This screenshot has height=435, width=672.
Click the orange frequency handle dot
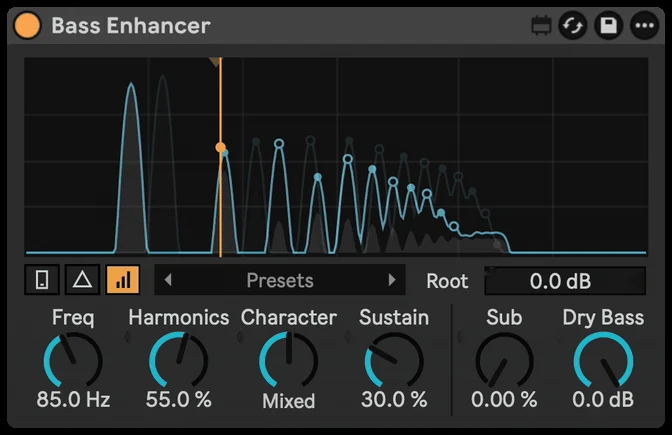[x=221, y=147]
